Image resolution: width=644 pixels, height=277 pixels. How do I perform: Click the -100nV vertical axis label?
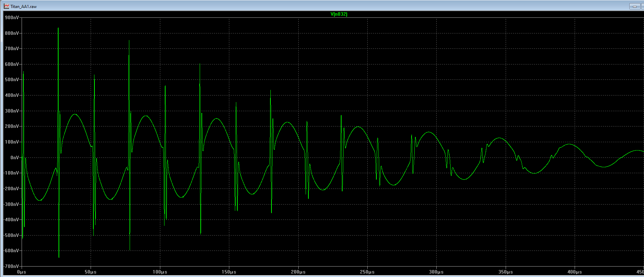(11, 173)
